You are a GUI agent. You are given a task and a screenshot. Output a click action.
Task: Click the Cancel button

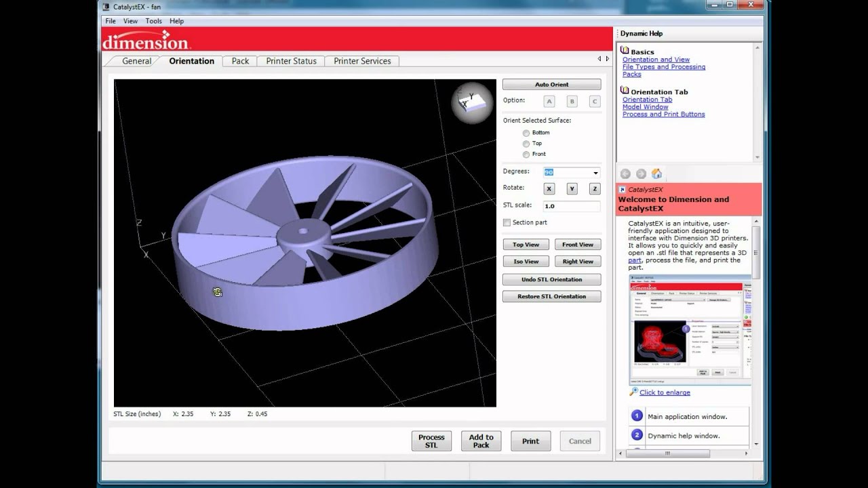point(580,441)
